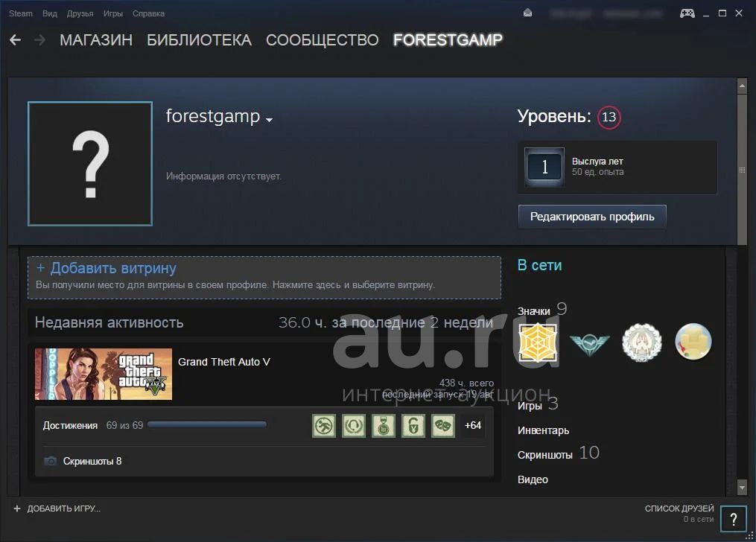This screenshot has height=542, width=756.
Task: Click the level 13 circle badge
Action: pyautogui.click(x=609, y=117)
